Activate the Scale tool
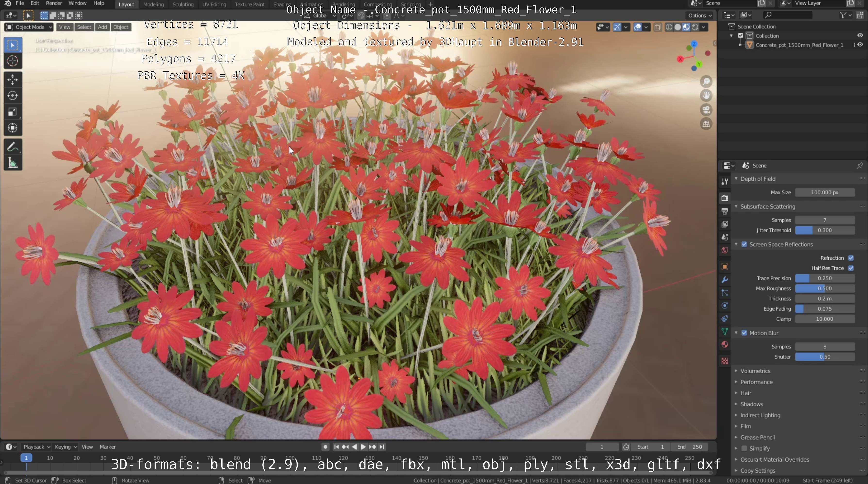This screenshot has height=484, width=868. coord(13,112)
